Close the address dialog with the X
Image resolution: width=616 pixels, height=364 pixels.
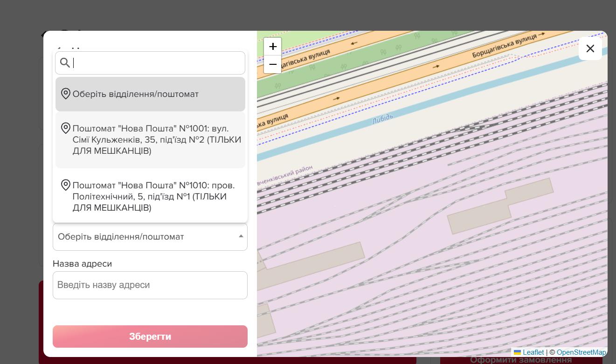tap(590, 48)
